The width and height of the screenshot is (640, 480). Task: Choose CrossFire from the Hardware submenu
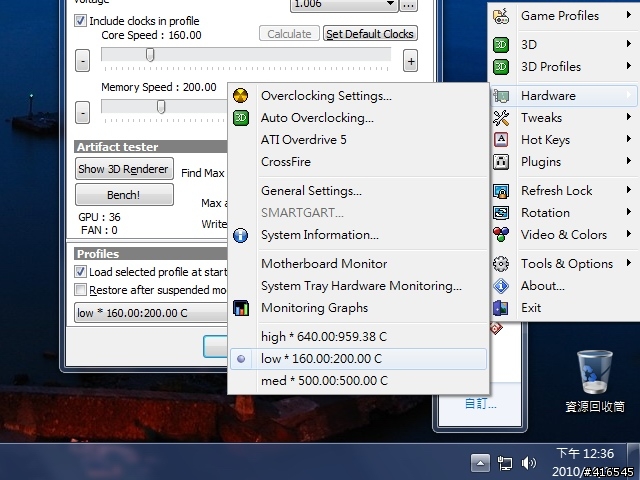pyautogui.click(x=358, y=162)
